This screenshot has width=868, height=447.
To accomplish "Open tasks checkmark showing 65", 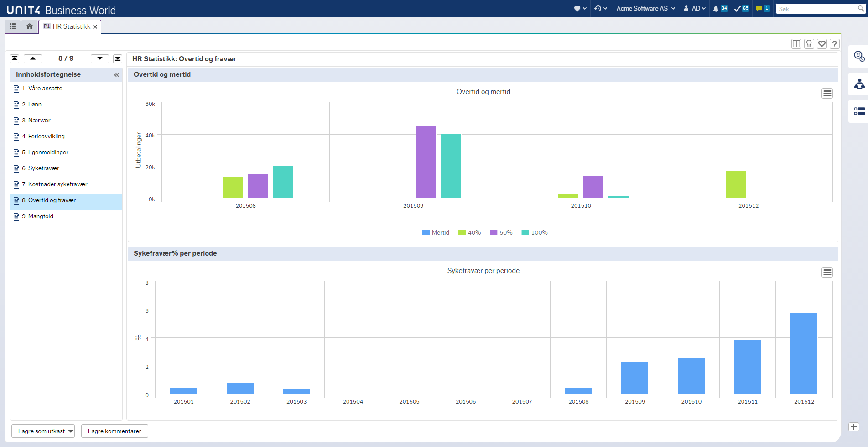I will point(742,9).
